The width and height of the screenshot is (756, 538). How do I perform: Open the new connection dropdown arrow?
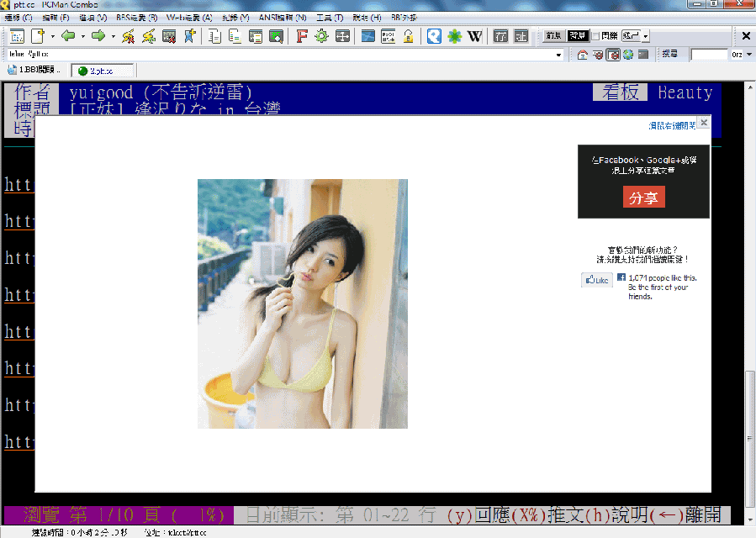pos(52,36)
